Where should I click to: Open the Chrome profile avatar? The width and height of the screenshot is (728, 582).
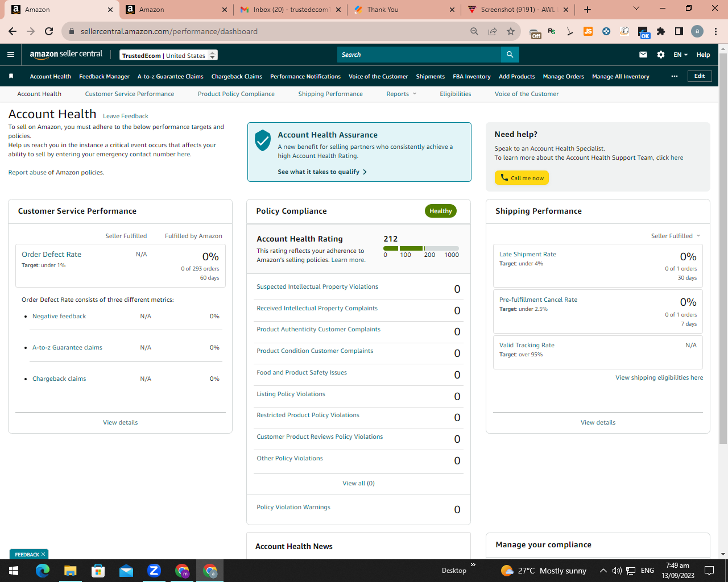point(697,31)
